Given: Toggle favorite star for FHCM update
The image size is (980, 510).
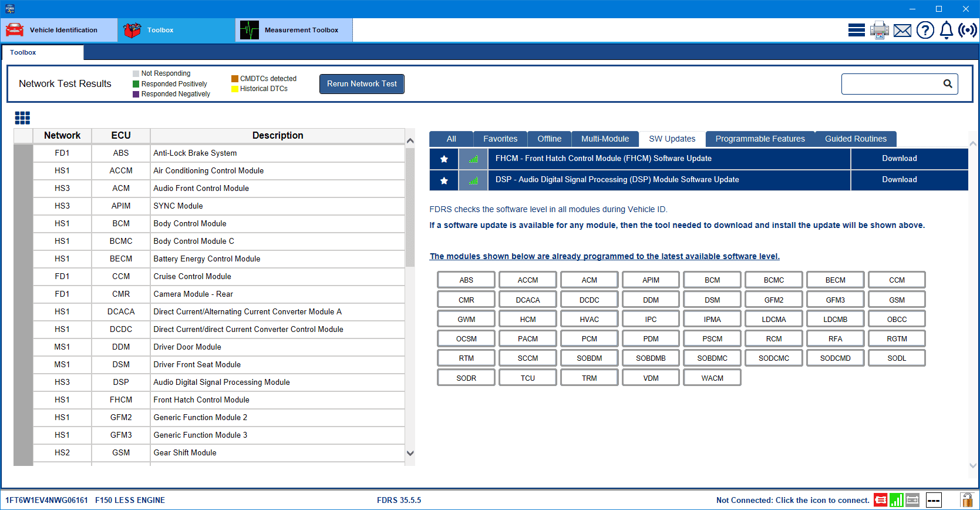Looking at the screenshot, I should [444, 159].
